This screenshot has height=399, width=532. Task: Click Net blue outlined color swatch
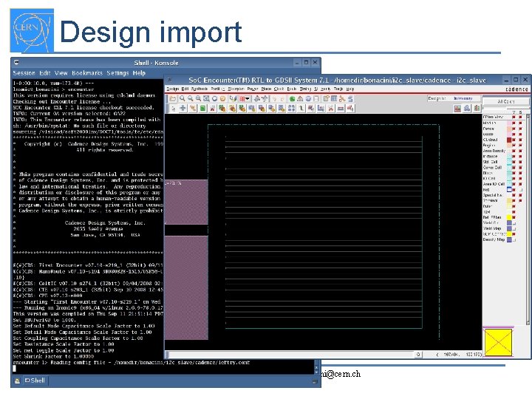click(509, 190)
